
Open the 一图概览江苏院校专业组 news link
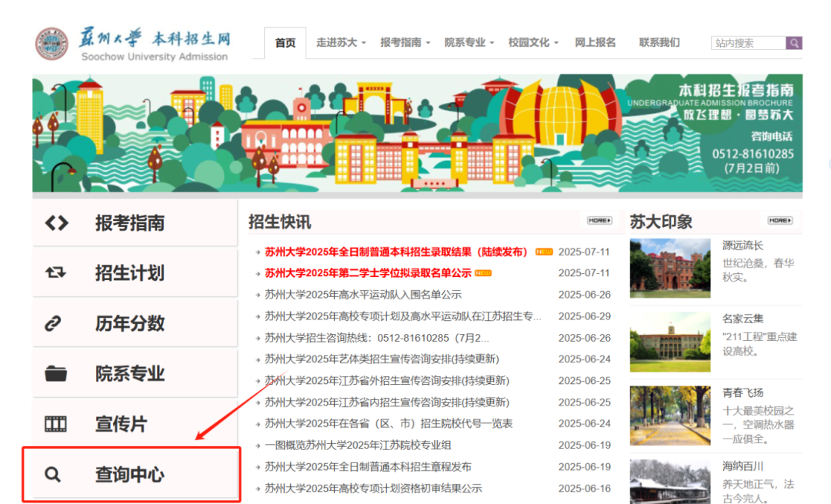[x=358, y=446]
